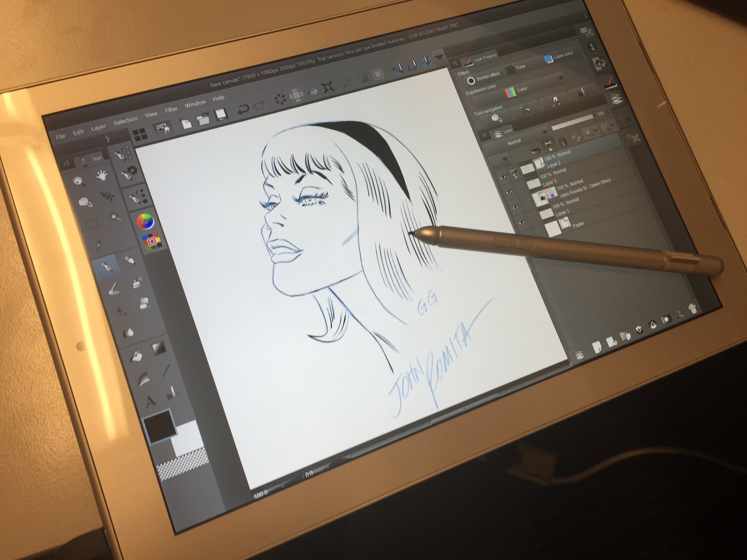The width and height of the screenshot is (747, 560).
Task: Click the Clear dotted-circle toolbar icon
Action: click(x=280, y=99)
